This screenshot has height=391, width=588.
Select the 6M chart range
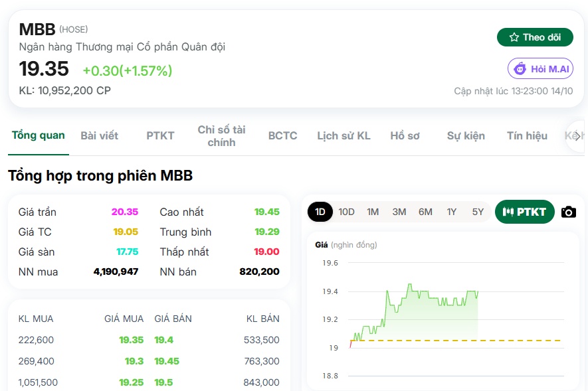tap(425, 212)
